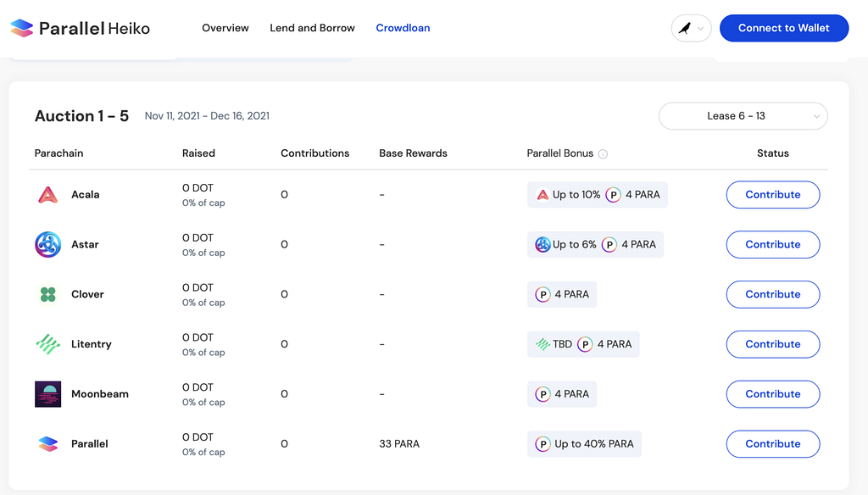
Task: Click the Moonbeam parachain logo
Action: pyautogui.click(x=47, y=394)
